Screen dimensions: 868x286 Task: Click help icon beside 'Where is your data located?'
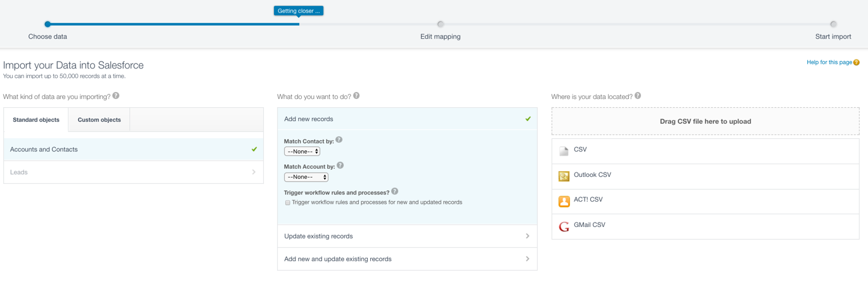[638, 96]
